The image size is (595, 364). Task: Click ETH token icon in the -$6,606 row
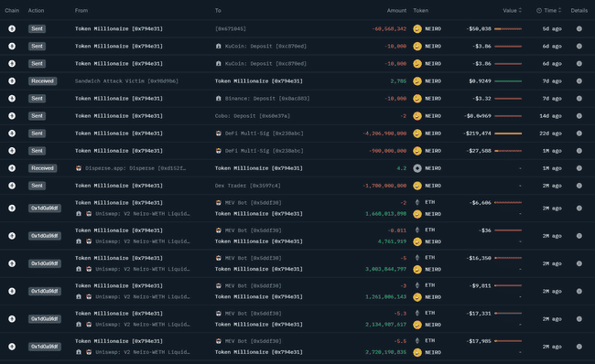[x=417, y=202]
